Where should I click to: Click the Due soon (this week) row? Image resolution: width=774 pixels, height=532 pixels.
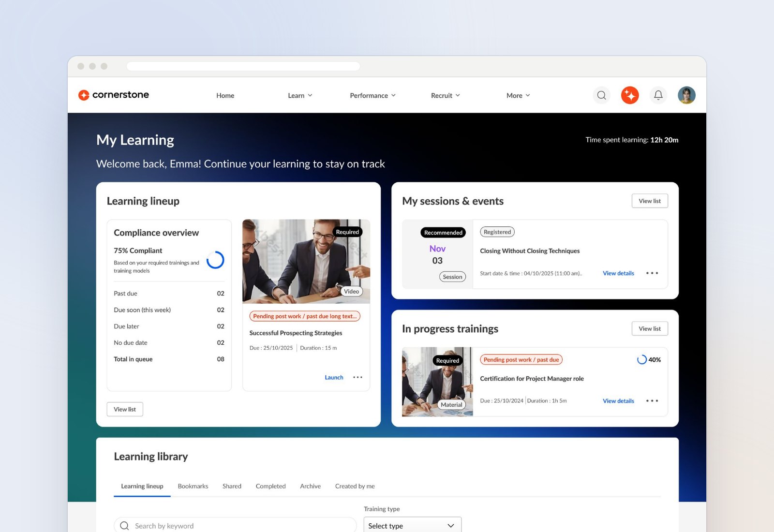click(x=169, y=310)
